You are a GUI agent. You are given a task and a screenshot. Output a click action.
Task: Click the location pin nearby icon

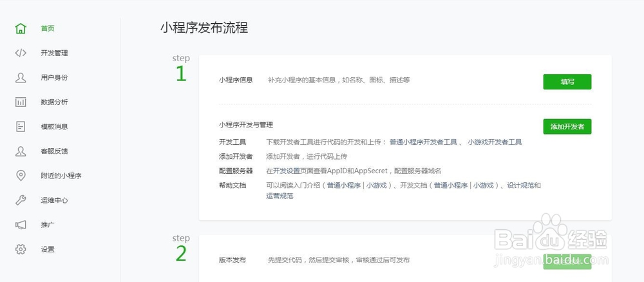tap(21, 176)
